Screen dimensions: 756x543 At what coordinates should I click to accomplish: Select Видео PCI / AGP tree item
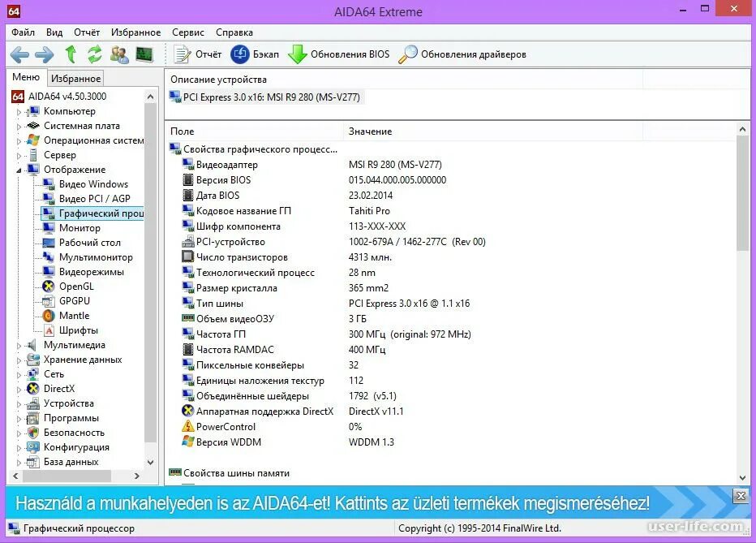coord(94,199)
